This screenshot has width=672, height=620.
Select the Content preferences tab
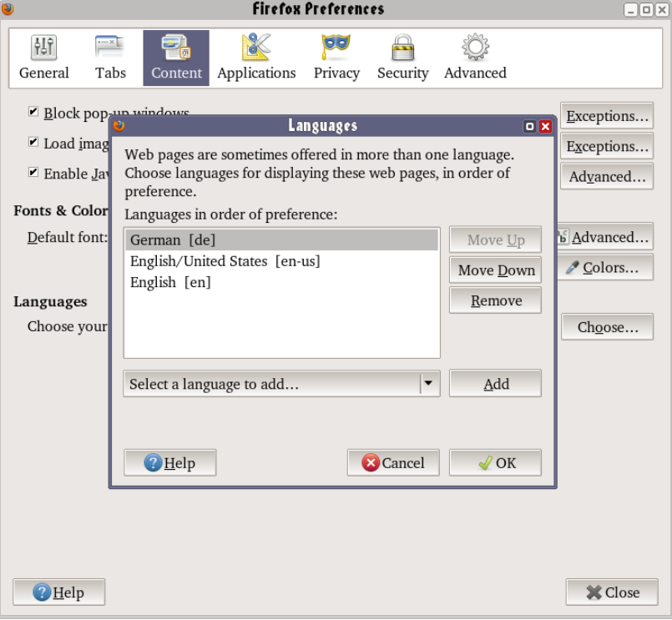(x=176, y=57)
